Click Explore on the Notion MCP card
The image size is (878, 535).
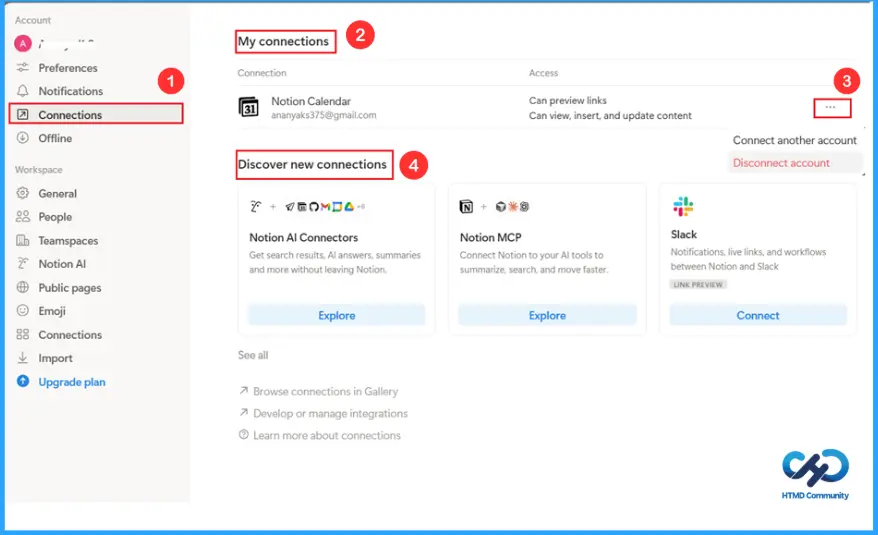click(547, 315)
